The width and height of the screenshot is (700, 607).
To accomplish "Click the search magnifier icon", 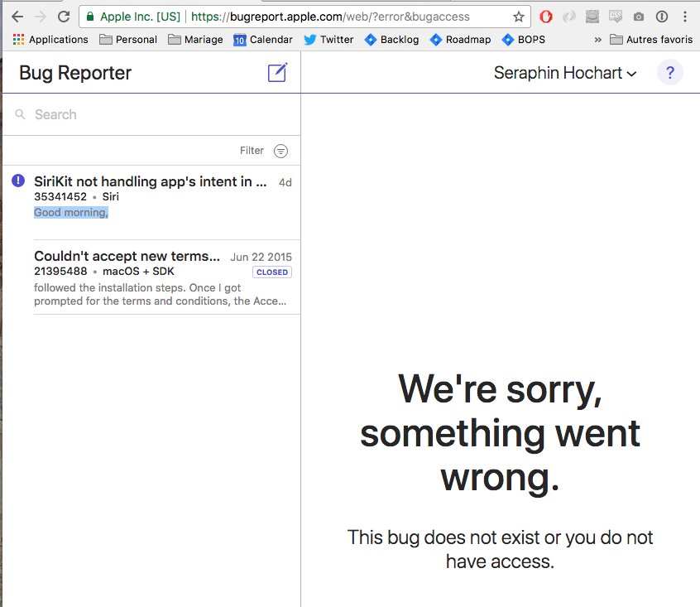I will pyautogui.click(x=20, y=114).
